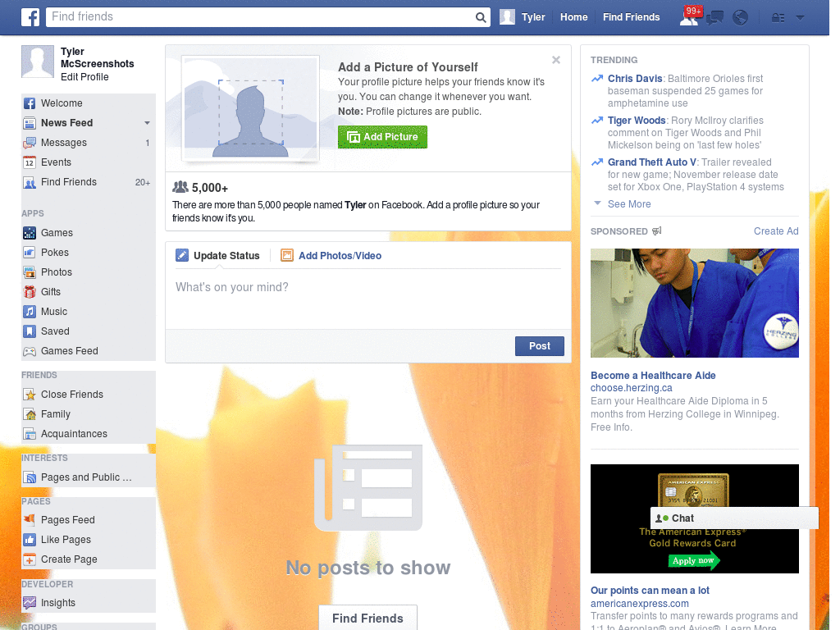840x630 pixels.
Task: Select the Add Photos/Video tab
Action: click(331, 256)
